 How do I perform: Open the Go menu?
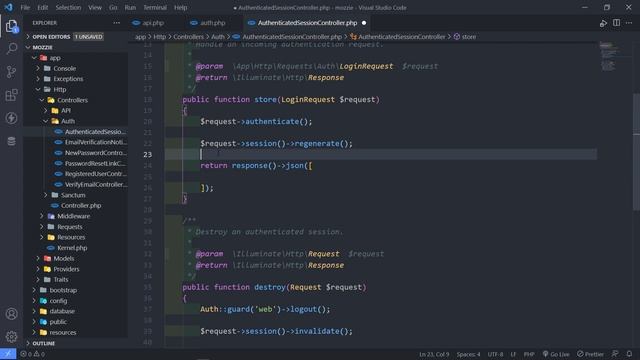tap(113, 7)
